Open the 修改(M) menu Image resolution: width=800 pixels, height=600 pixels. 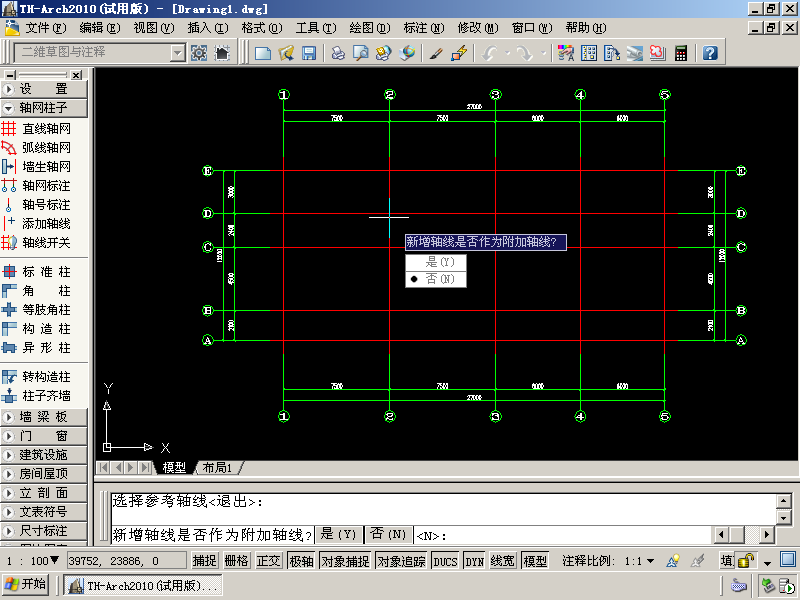478,28
